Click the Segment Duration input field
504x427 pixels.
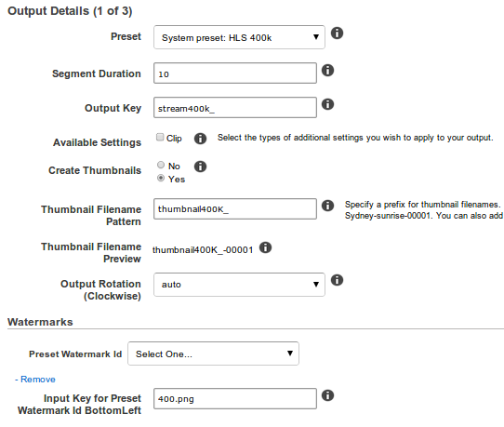[x=235, y=73]
